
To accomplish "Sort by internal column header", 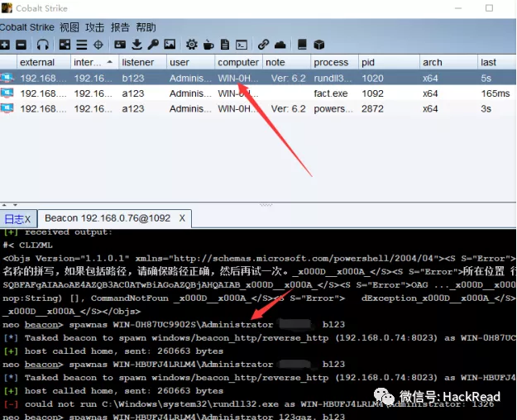I will 94,62.
